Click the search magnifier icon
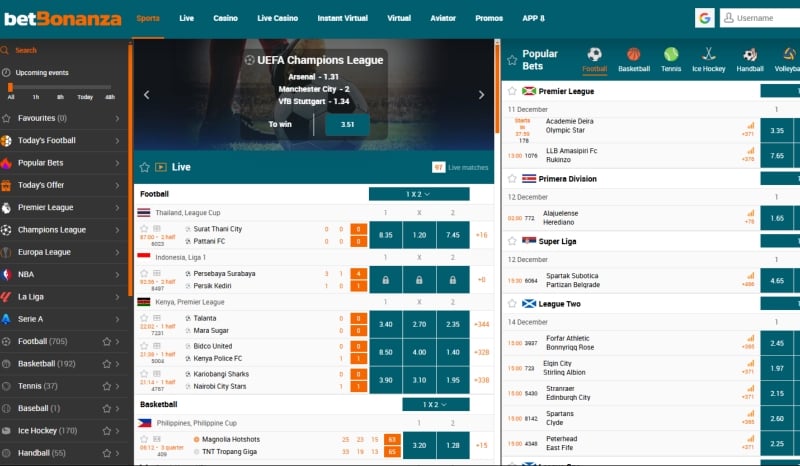Image resolution: width=800 pixels, height=466 pixels. click(5, 50)
